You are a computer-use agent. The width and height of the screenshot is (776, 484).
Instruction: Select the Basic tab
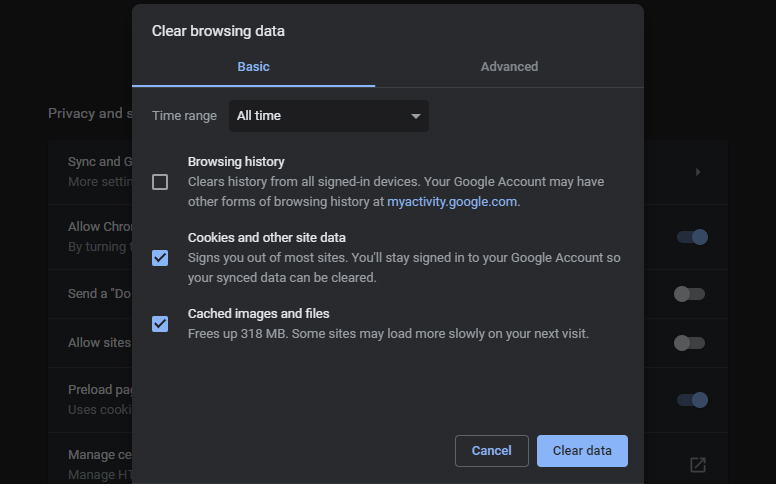pos(253,67)
